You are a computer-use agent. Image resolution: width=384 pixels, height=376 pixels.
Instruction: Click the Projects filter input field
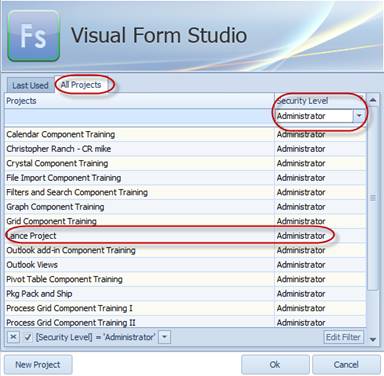139,116
